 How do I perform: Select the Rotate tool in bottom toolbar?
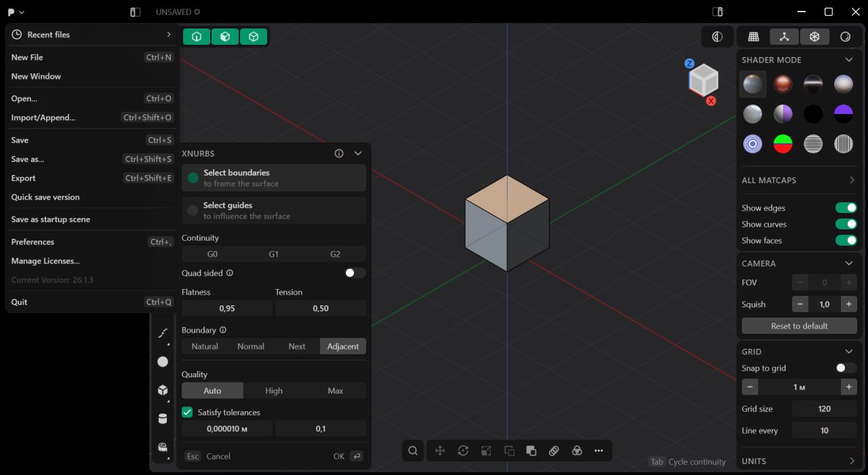click(x=463, y=451)
